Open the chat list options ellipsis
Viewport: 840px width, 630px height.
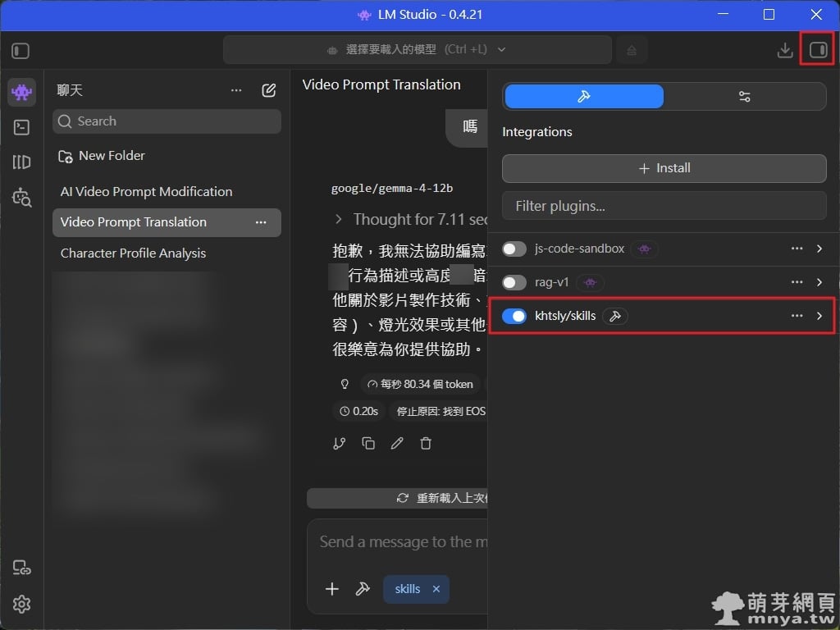coord(236,90)
